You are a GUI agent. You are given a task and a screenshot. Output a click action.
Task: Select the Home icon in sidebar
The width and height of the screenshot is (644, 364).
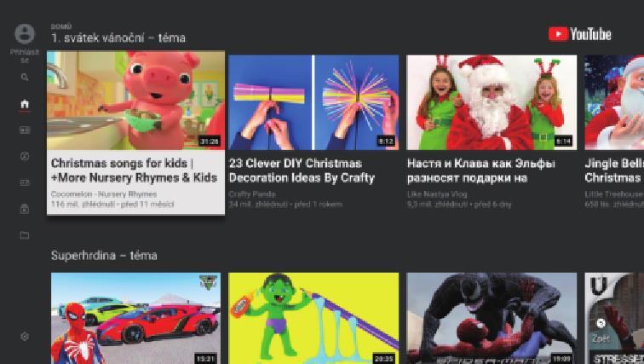click(x=25, y=104)
